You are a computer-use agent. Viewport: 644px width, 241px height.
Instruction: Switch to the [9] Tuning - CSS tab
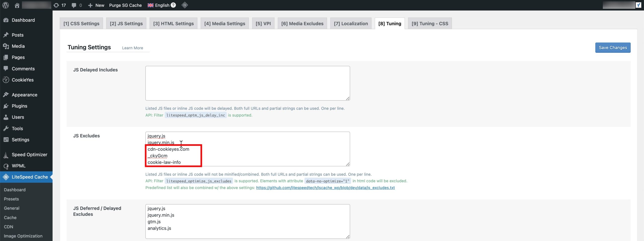coord(430,23)
